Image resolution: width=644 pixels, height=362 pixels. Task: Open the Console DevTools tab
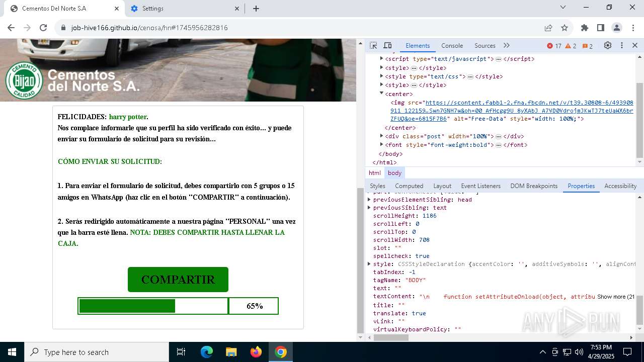click(452, 46)
